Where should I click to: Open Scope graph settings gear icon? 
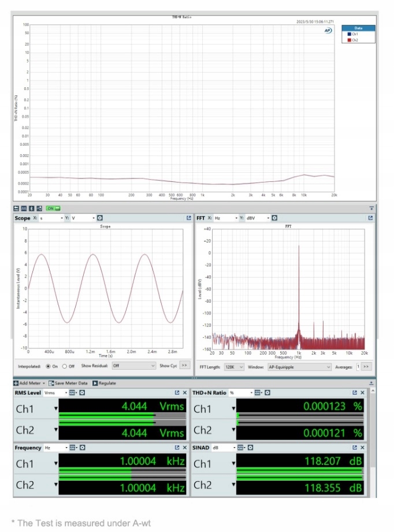point(100,218)
